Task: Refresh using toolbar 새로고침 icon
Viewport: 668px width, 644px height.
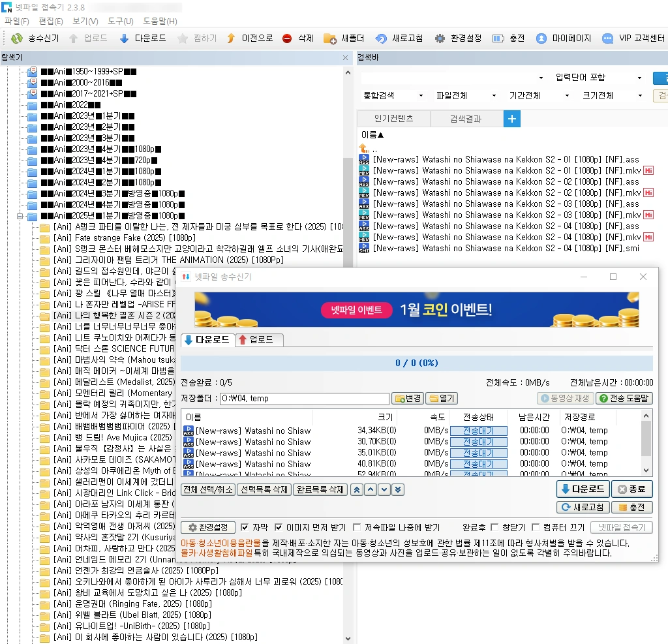Action: coord(380,38)
